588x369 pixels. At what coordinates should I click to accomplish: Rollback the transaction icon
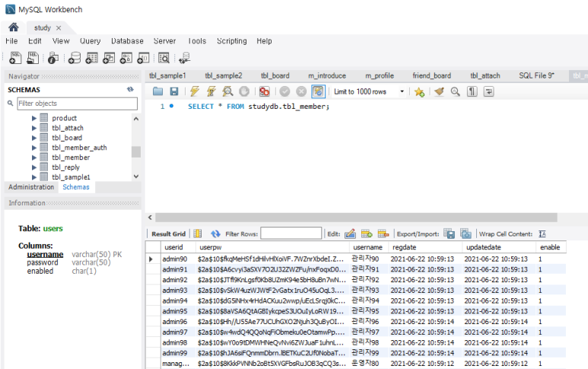[301, 91]
